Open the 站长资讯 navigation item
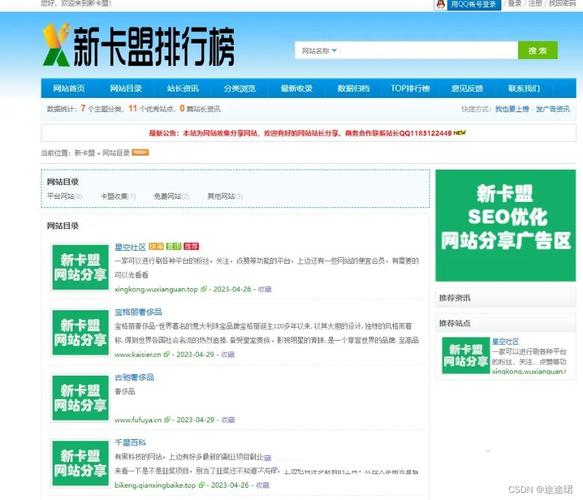The width and height of the screenshot is (583, 500). (183, 88)
